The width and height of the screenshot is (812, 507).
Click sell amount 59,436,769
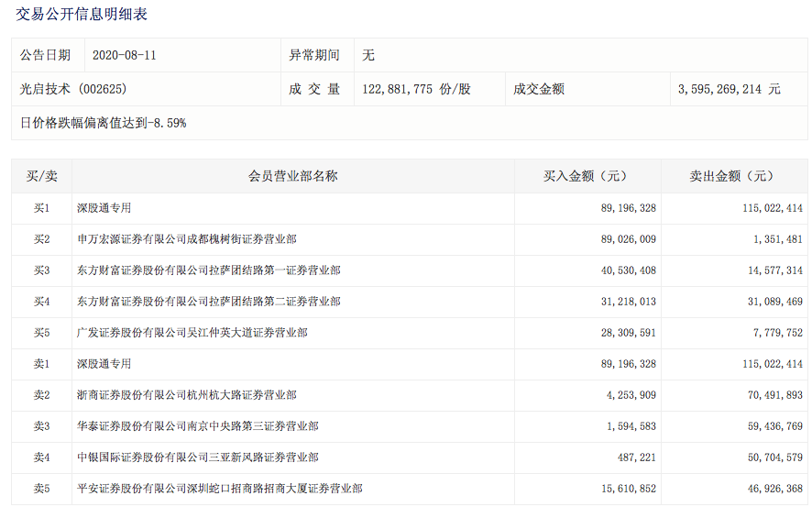click(x=775, y=426)
